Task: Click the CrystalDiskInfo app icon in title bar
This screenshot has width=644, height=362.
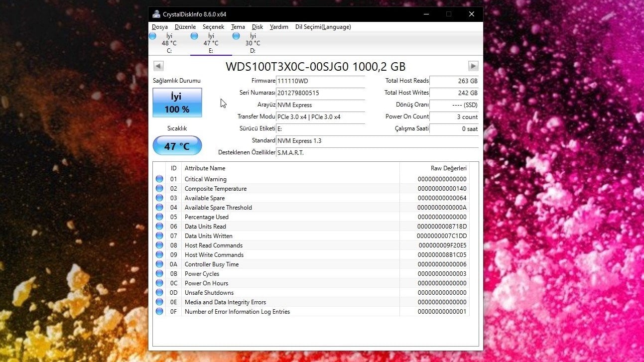Action: (156, 14)
